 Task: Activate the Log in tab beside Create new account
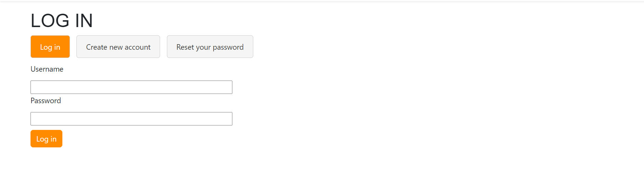pyautogui.click(x=50, y=47)
